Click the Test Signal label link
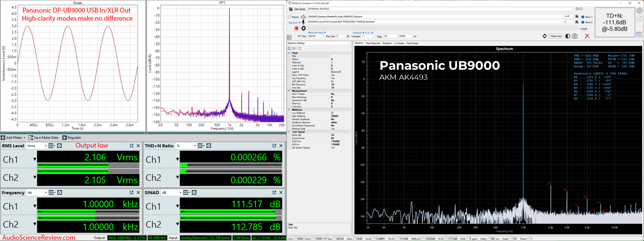644x241 pixels. click(x=299, y=9)
